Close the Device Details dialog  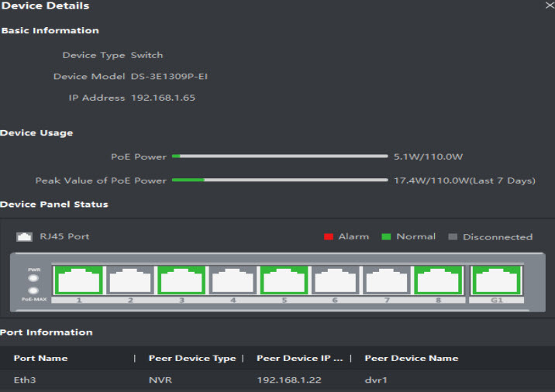coord(549,5)
